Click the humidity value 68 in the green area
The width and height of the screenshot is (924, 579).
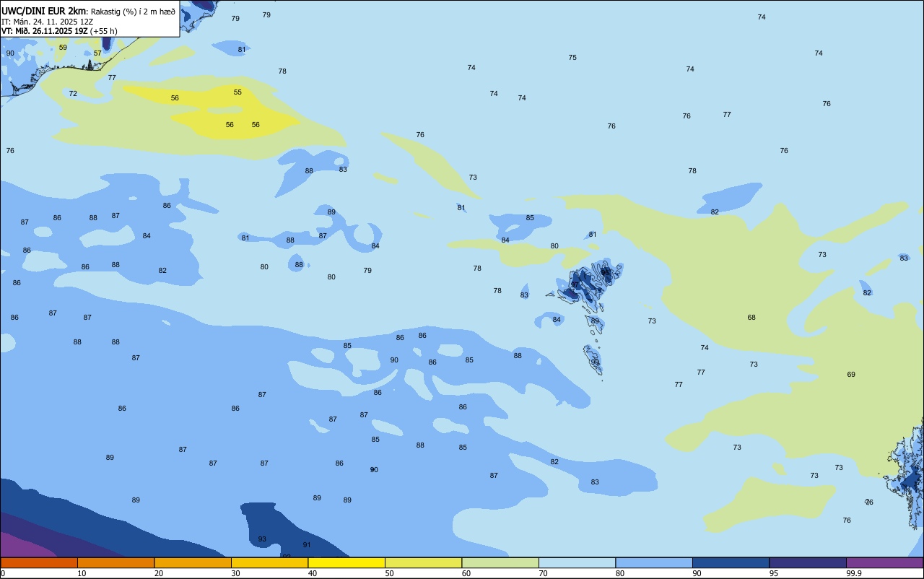click(x=751, y=318)
